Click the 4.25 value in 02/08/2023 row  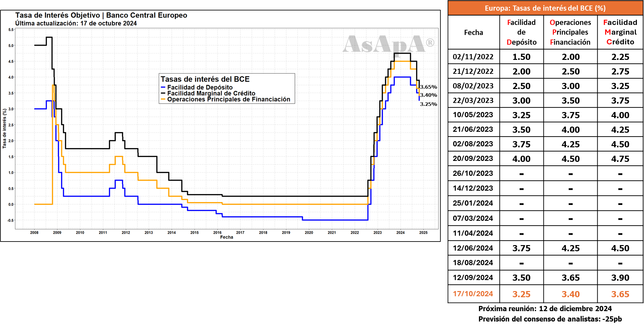[571, 144]
